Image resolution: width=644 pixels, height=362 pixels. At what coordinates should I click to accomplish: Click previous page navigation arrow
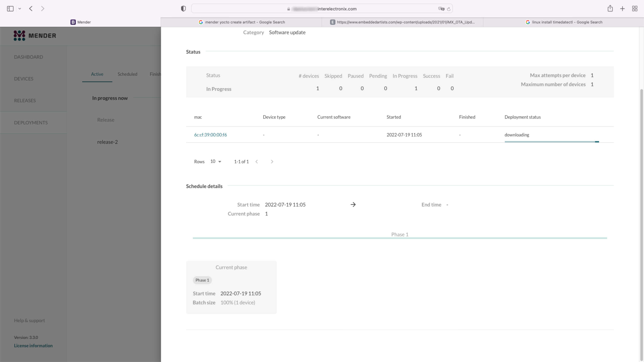(257, 161)
